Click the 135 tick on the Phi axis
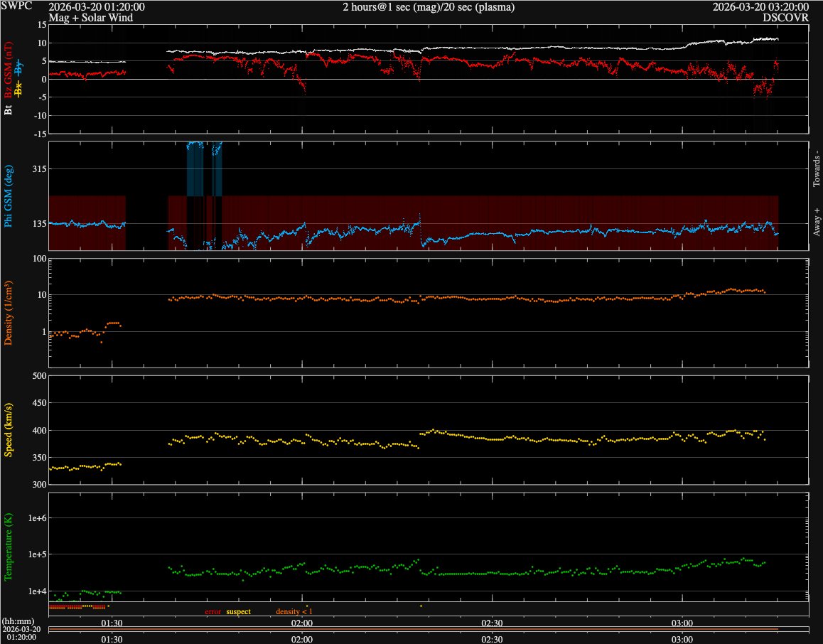This screenshot has height=644, width=823. [x=39, y=223]
